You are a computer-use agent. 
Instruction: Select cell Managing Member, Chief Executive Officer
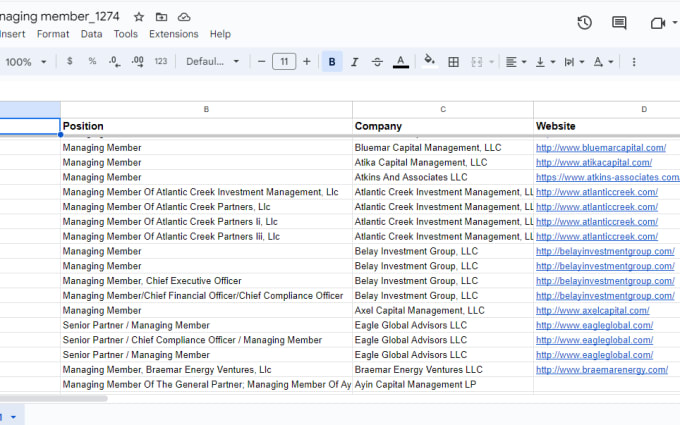[206, 281]
